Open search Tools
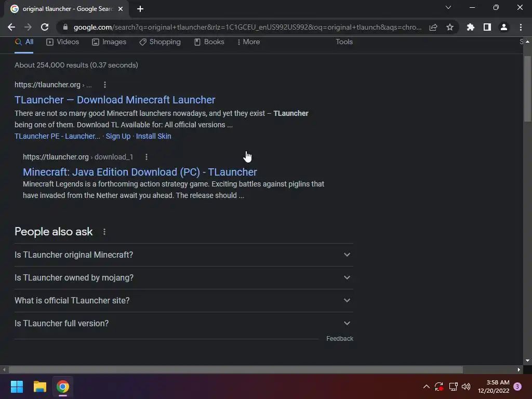The image size is (532, 399). 344,42
